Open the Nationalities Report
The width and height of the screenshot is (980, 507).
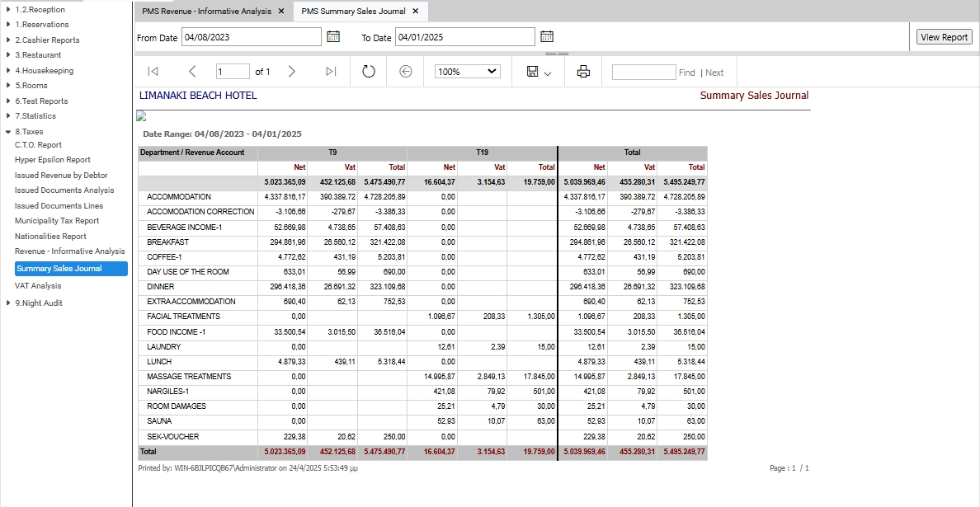(x=50, y=237)
